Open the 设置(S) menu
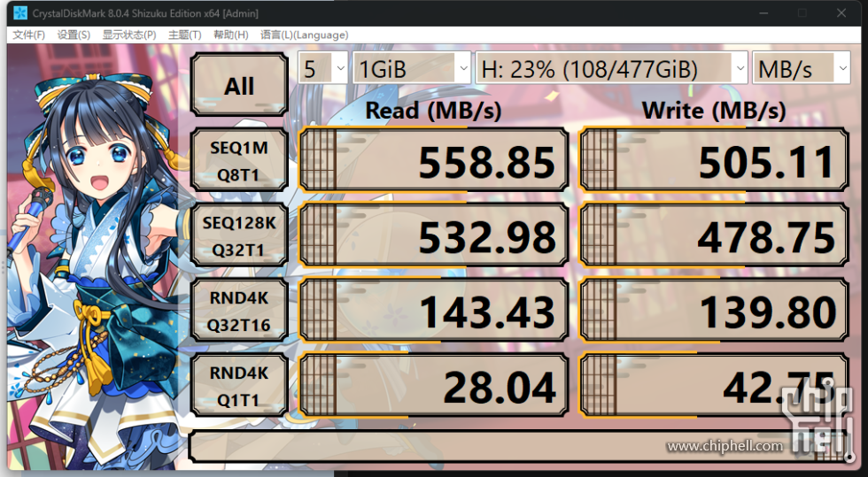Viewport: 868px width, 477px height. [74, 35]
